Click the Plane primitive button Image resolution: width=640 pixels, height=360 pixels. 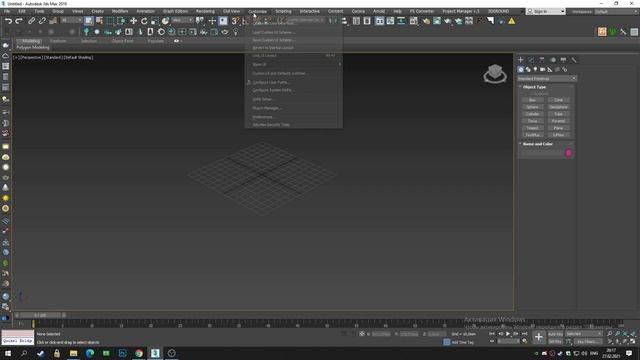(558, 128)
